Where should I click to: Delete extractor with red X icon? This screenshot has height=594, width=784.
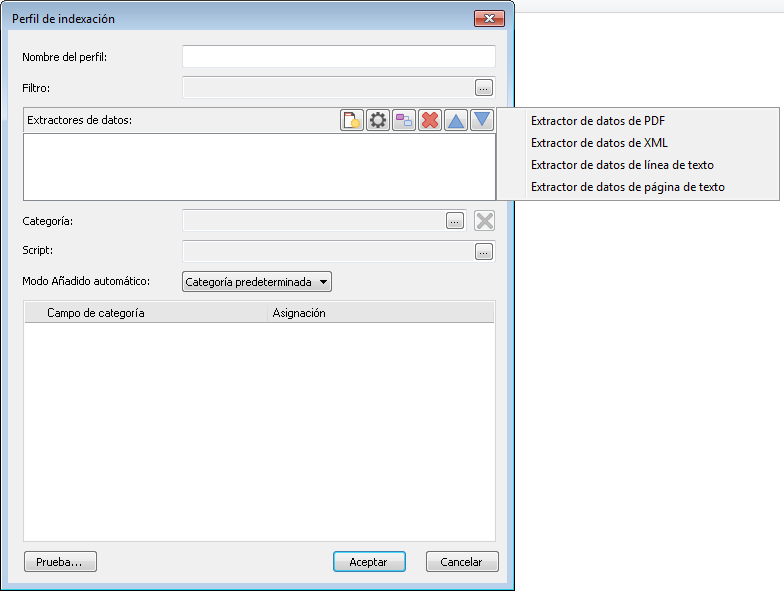click(x=430, y=120)
